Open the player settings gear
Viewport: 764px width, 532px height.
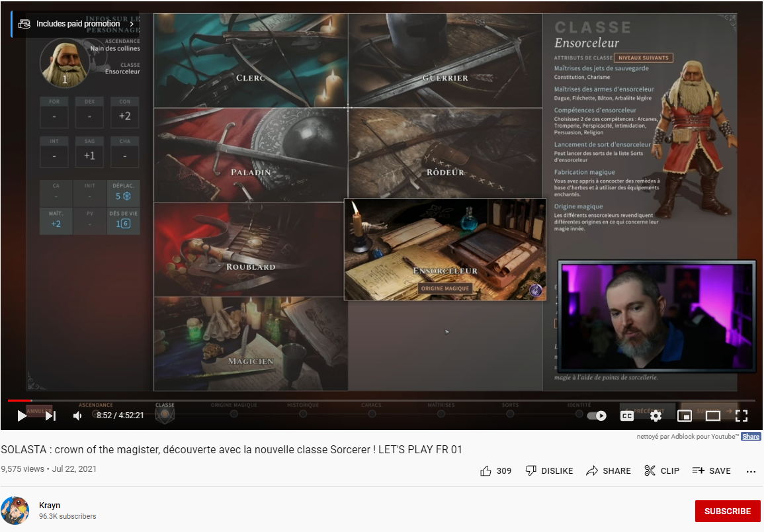pyautogui.click(x=656, y=416)
